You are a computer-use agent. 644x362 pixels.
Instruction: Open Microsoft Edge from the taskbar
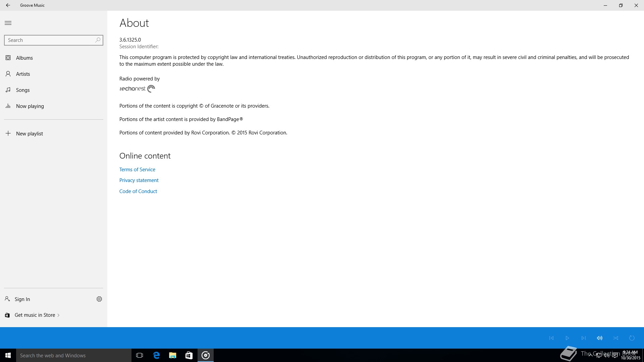pyautogui.click(x=156, y=355)
